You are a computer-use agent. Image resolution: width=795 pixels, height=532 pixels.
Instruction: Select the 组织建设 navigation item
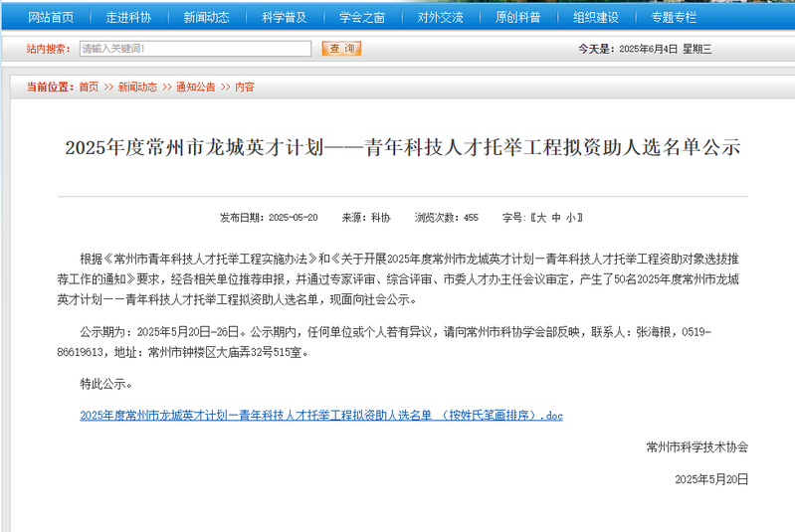click(x=595, y=17)
